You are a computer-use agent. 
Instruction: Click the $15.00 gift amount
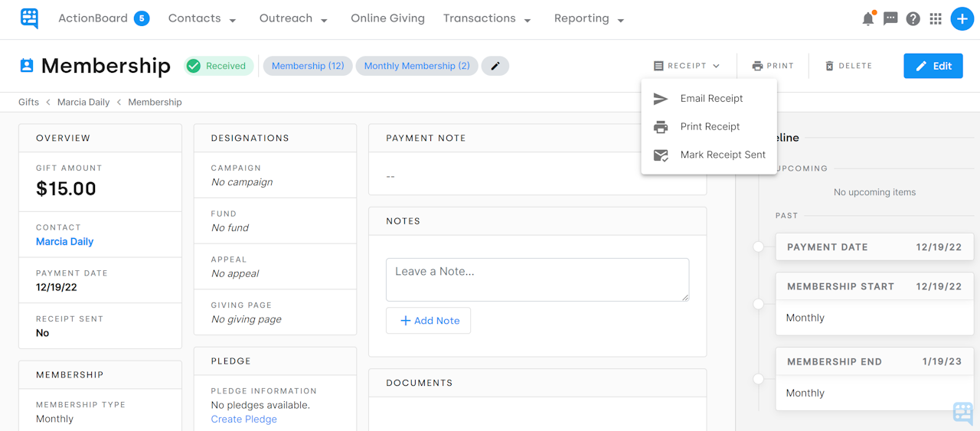click(x=66, y=188)
